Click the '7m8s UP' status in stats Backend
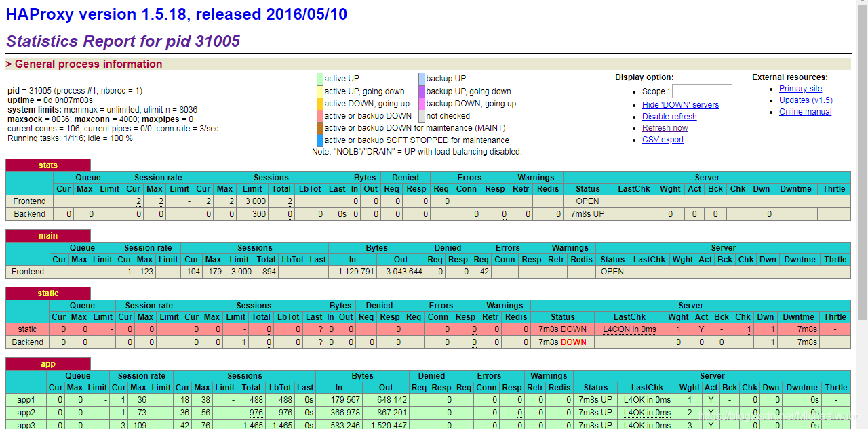This screenshot has width=868, height=429. [587, 214]
